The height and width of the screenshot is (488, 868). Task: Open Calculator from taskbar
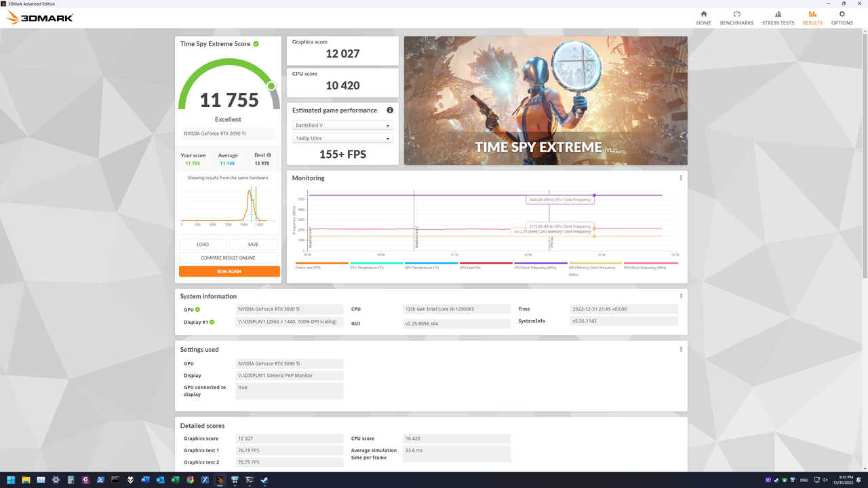coord(71,480)
